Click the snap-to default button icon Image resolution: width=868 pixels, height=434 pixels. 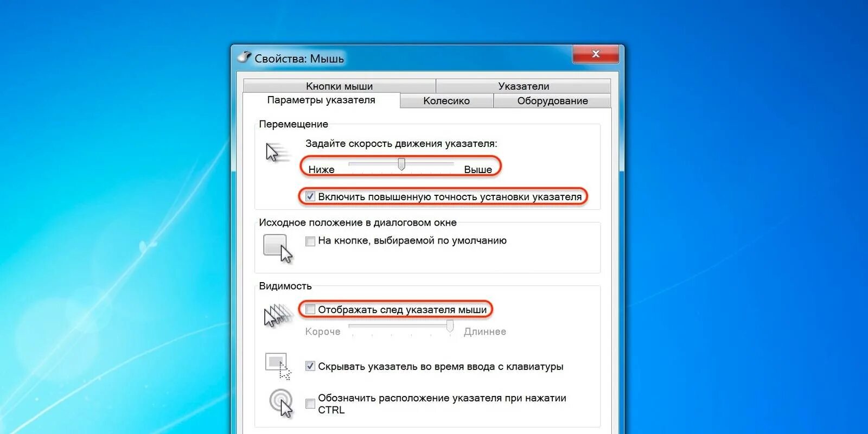click(278, 248)
